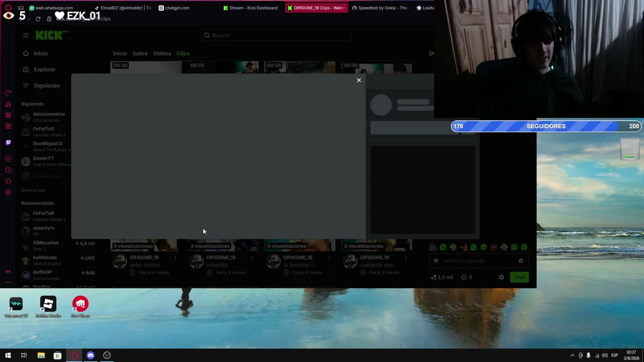This screenshot has height=362, width=644.
Task: Open clock and calendar flyout
Action: [x=631, y=355]
